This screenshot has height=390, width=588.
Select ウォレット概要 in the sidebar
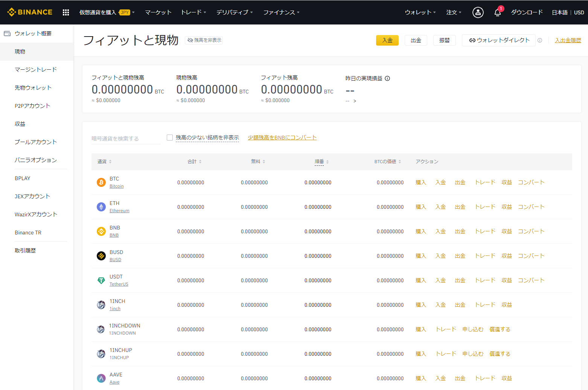[x=37, y=34]
